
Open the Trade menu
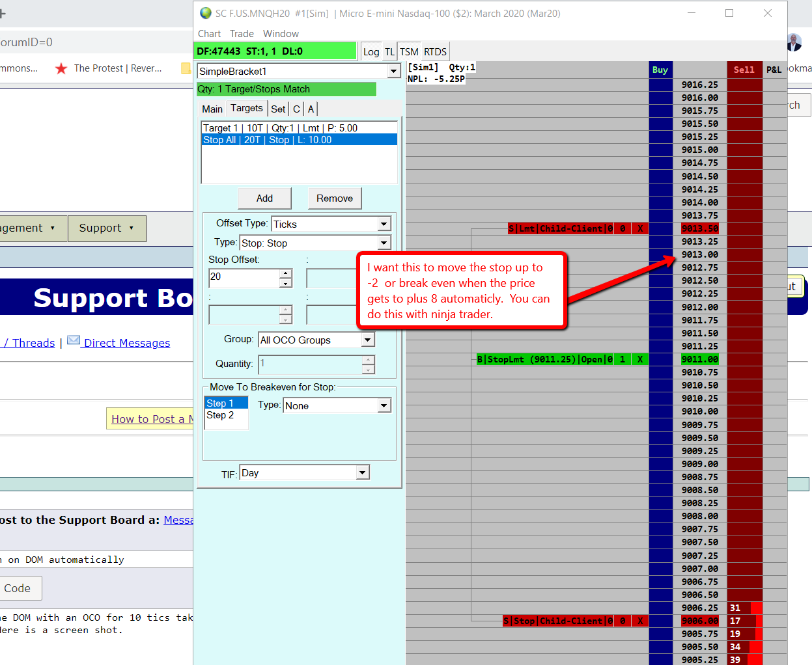coord(242,34)
